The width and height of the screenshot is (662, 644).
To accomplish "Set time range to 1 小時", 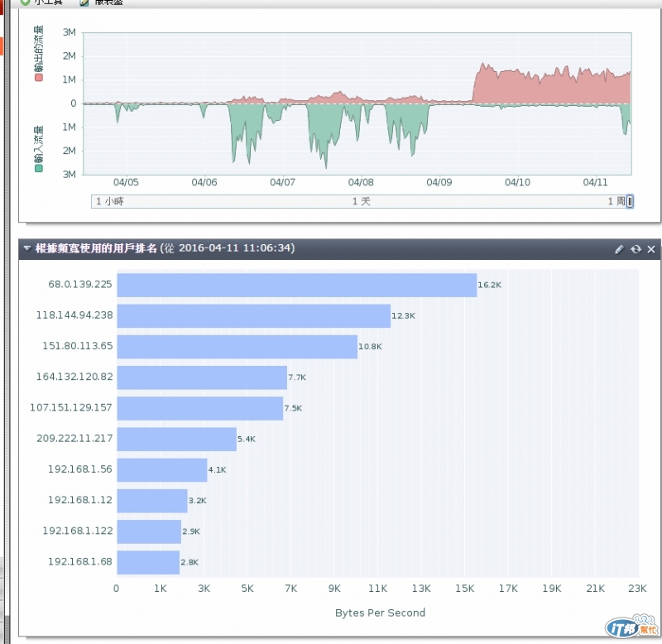I will click(110, 201).
